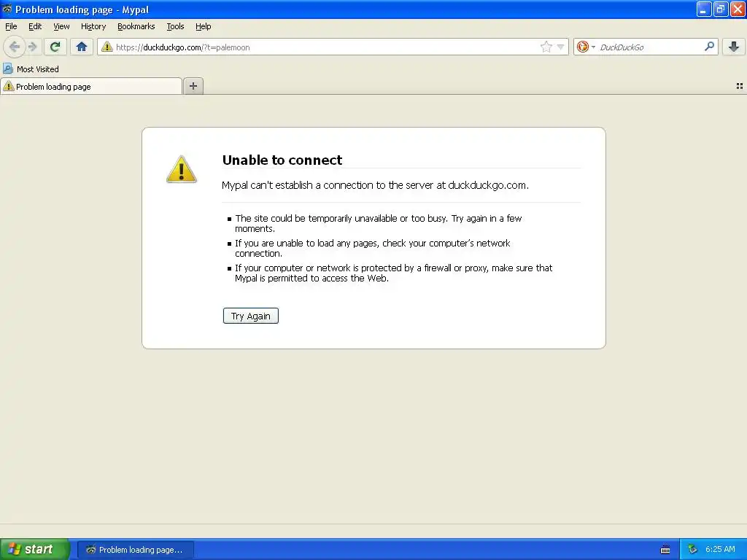Viewport: 747px width, 560px height.
Task: Click the magnifier search go icon
Action: point(709,46)
